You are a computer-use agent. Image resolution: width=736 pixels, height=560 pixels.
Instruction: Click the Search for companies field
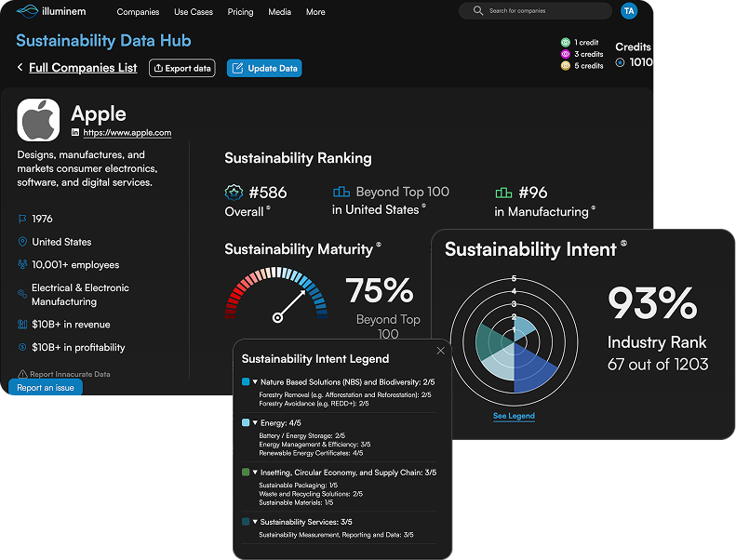[535, 11]
